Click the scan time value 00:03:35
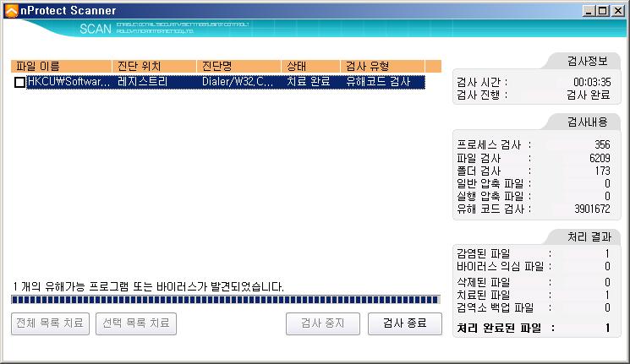Viewport: 630px width, 364px height. pos(592,82)
